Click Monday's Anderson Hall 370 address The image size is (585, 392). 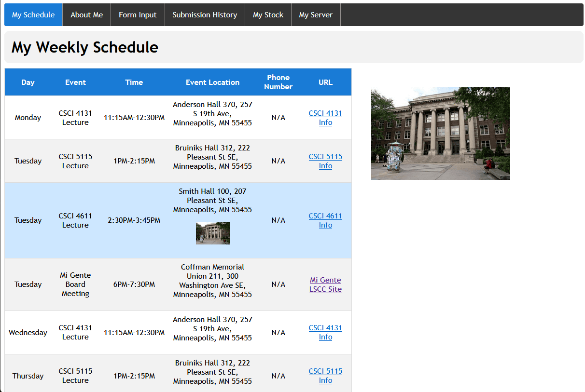click(212, 114)
